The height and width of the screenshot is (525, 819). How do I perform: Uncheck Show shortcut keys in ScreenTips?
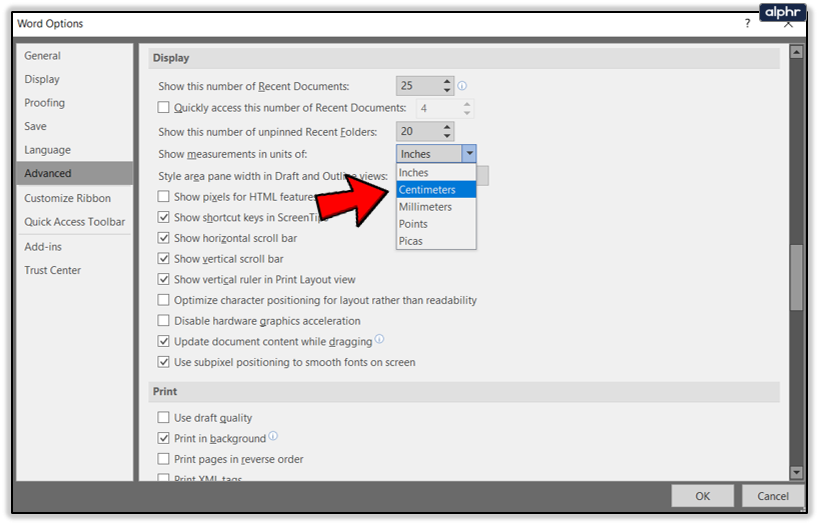(x=163, y=217)
